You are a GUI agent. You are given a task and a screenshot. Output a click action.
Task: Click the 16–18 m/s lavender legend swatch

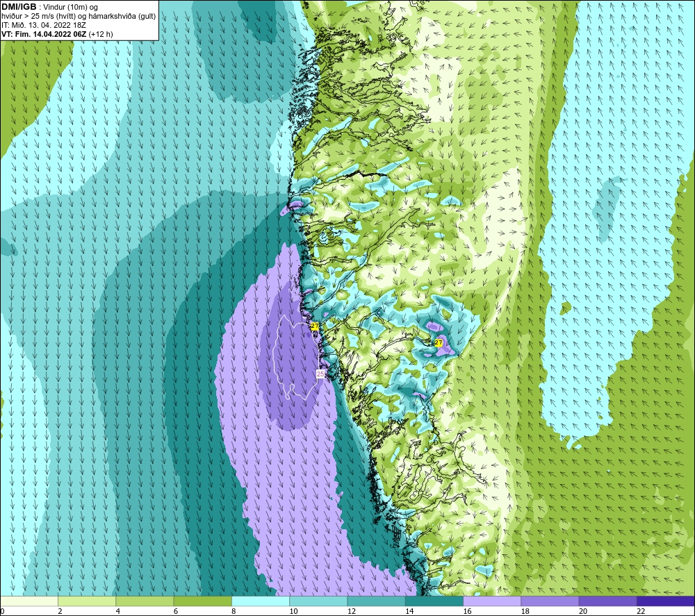492,601
